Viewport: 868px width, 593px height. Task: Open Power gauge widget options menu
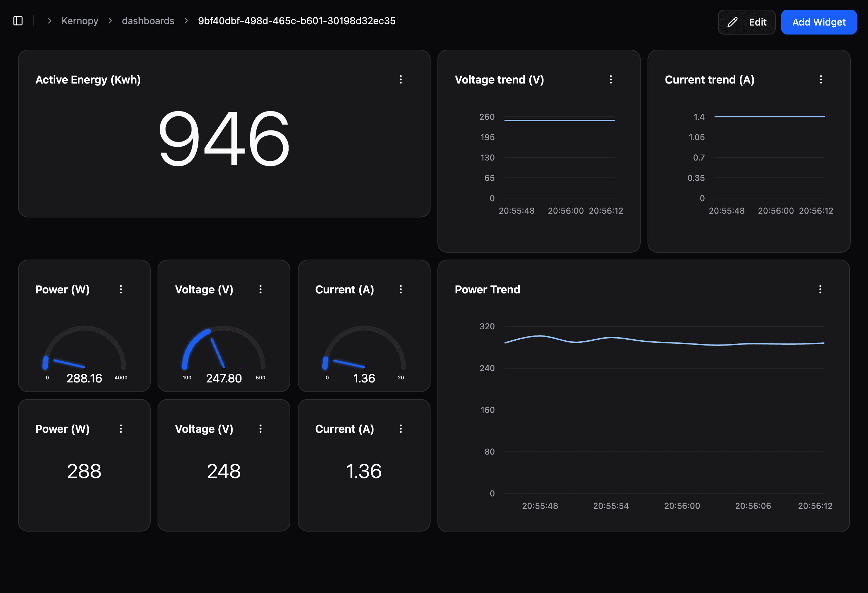(x=121, y=289)
